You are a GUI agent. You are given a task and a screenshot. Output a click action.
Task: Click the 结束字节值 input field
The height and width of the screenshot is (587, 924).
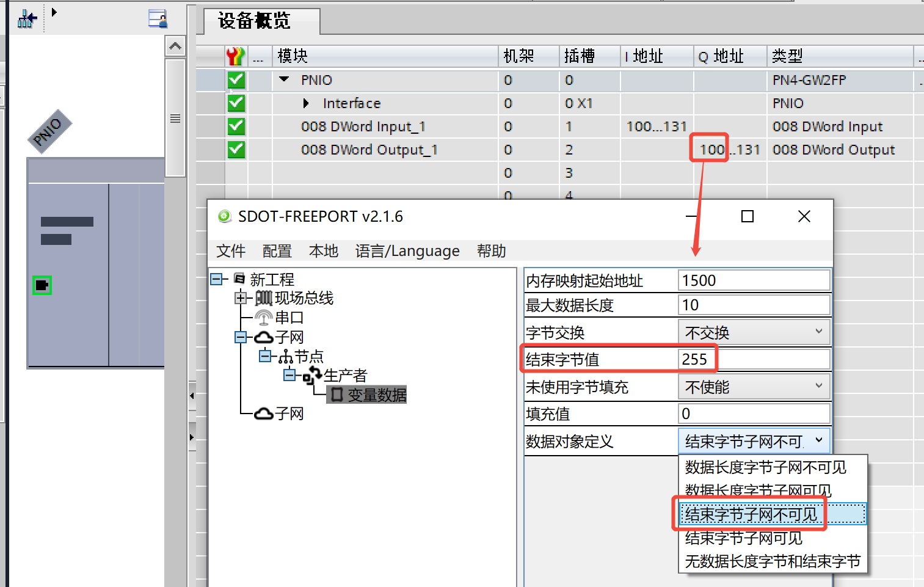click(x=753, y=359)
